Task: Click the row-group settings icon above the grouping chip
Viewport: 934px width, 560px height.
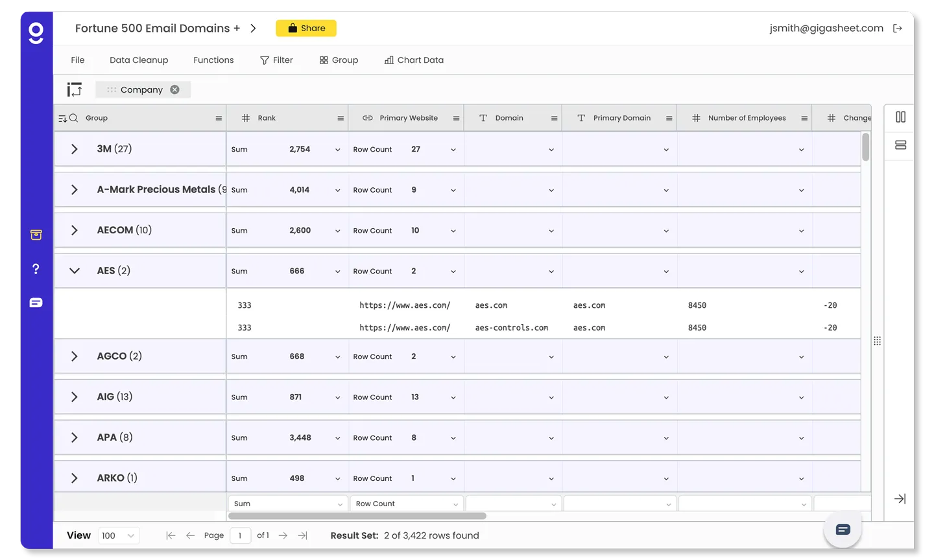Action: (x=74, y=89)
